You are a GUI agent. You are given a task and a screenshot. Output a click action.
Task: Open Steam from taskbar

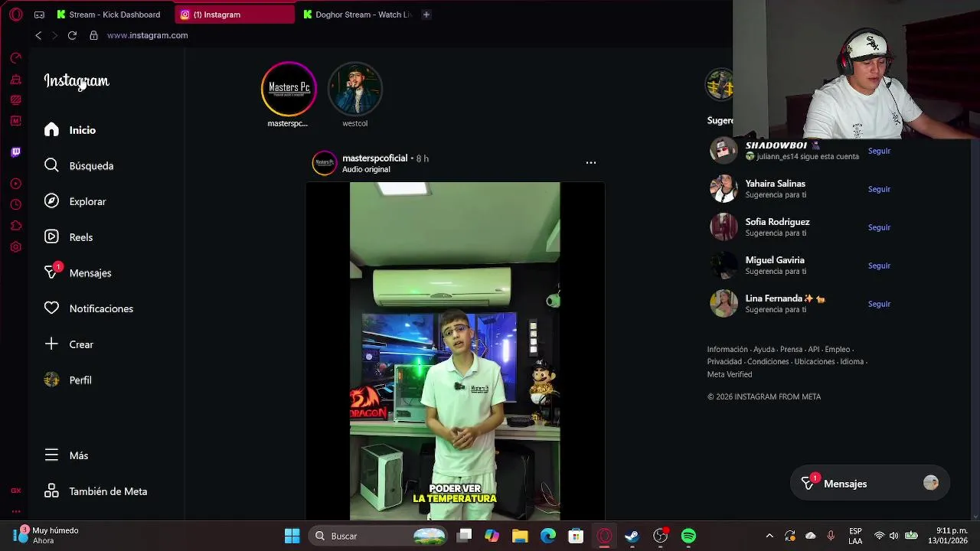click(632, 536)
